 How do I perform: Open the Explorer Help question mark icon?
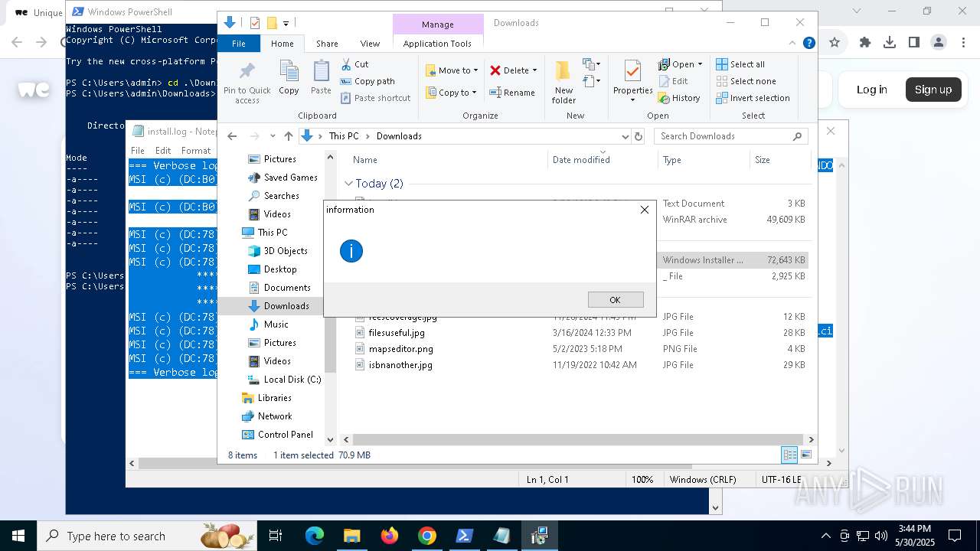pos(808,44)
